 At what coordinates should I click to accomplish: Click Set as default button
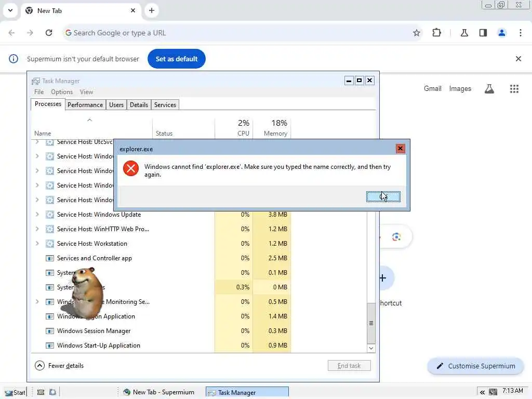pyautogui.click(x=177, y=59)
